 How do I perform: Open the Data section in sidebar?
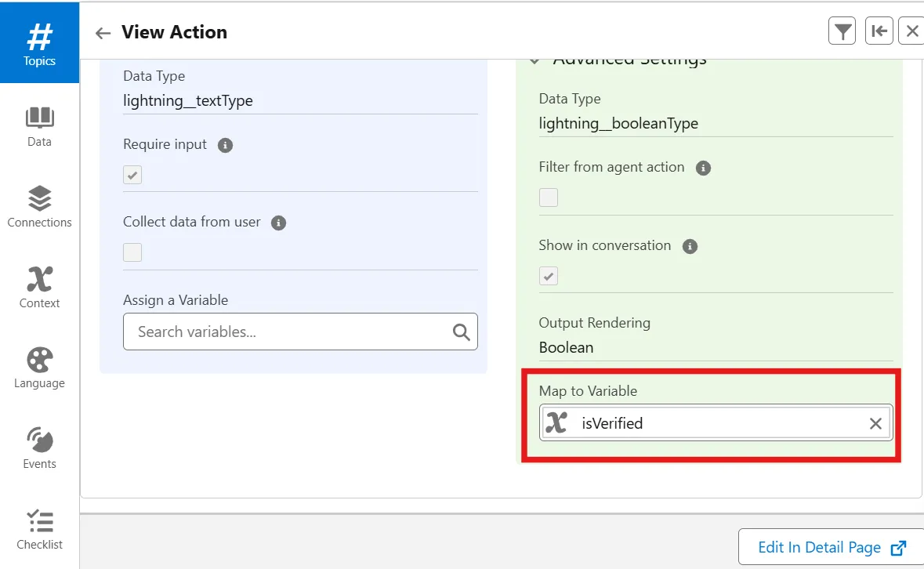[x=39, y=126]
